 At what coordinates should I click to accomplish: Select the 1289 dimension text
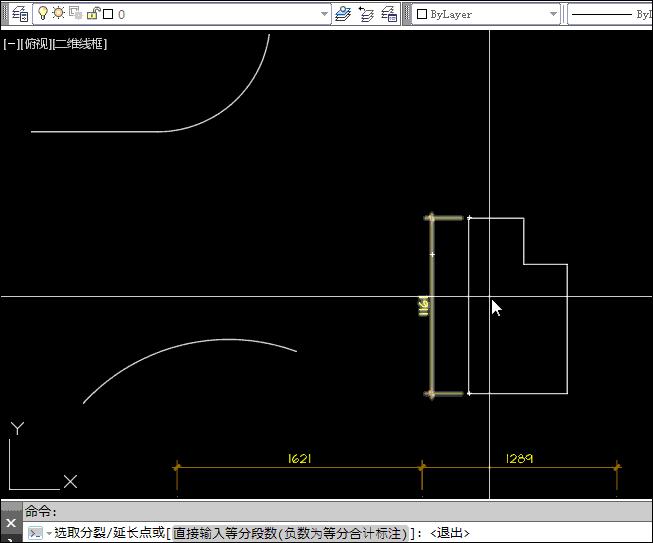coord(519,458)
